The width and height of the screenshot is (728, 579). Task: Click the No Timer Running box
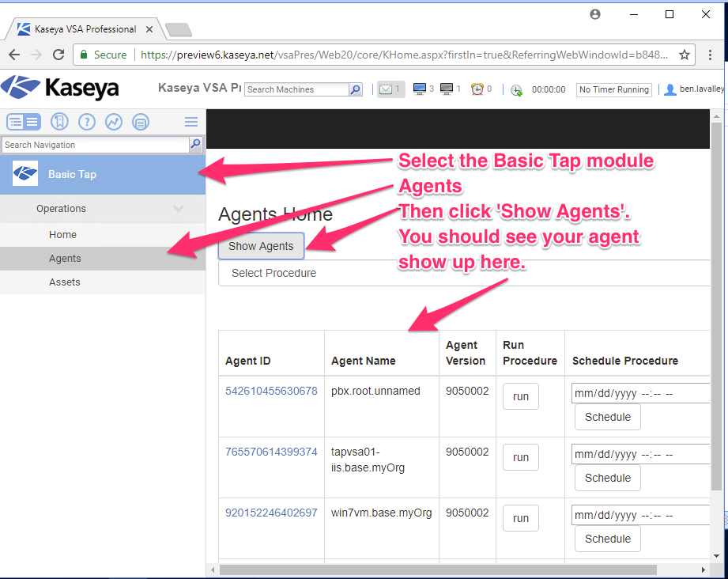click(614, 89)
